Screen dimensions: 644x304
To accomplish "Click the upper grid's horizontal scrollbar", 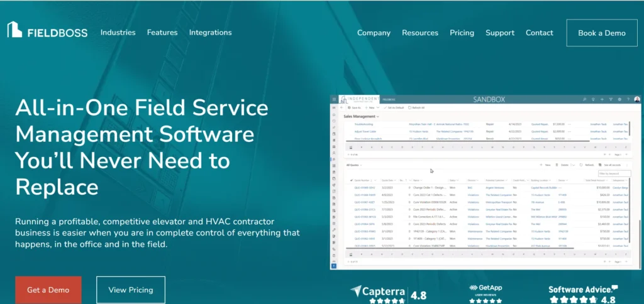I will coord(468,141).
